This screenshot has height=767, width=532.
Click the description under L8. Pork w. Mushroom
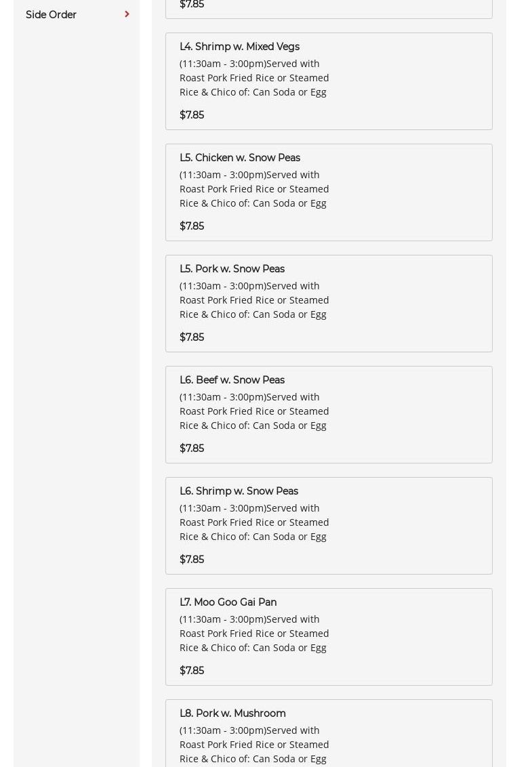(x=254, y=745)
